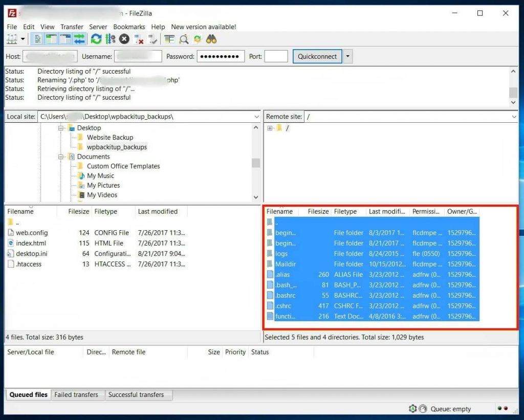Switch to the Failed transfers tab
Screen dimensions: 524x420
[76, 394]
